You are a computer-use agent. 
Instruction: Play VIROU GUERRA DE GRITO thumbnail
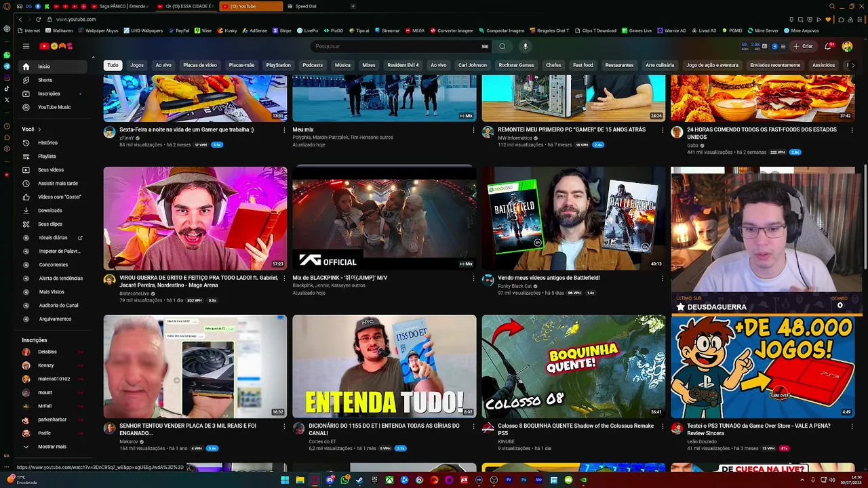point(195,218)
